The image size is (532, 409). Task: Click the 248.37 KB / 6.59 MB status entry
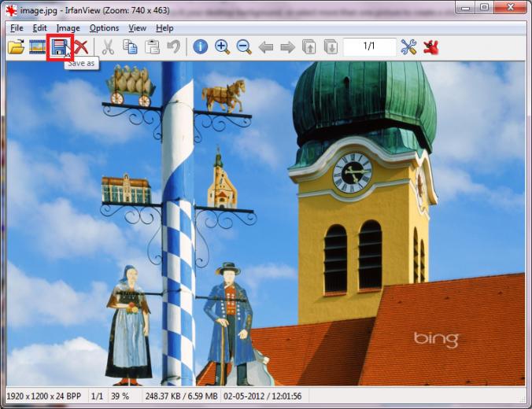[181, 396]
